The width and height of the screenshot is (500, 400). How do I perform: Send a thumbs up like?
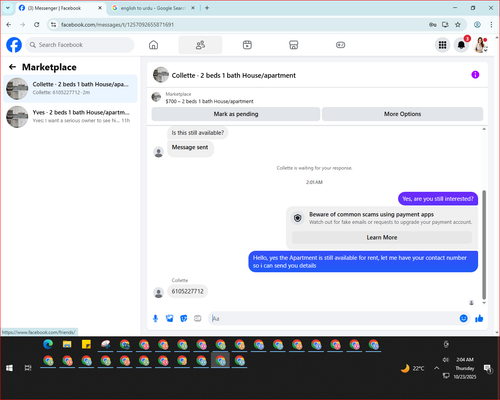click(479, 318)
